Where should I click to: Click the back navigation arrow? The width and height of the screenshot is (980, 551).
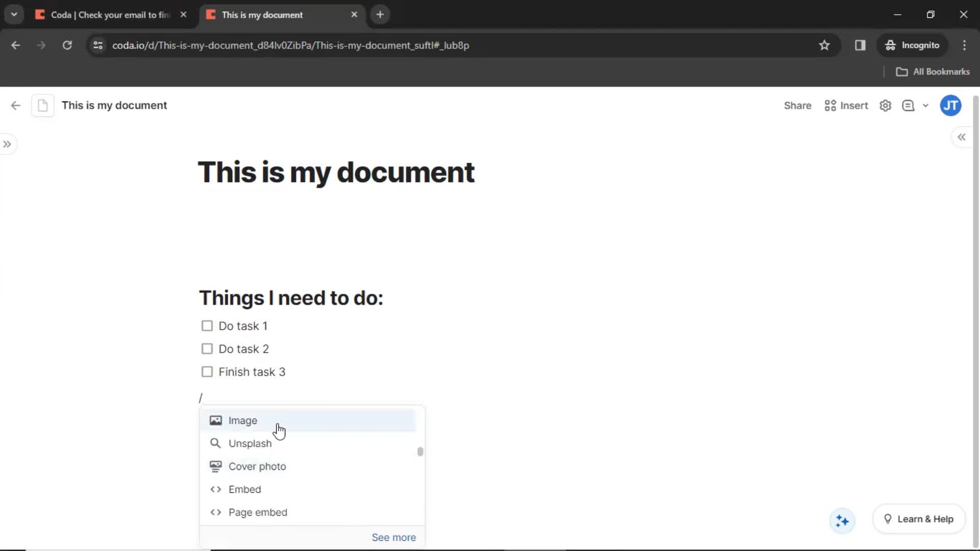click(x=15, y=45)
